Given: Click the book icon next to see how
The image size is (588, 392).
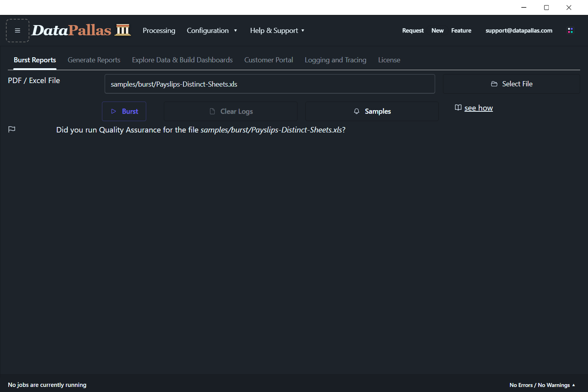Looking at the screenshot, I should pos(458,108).
